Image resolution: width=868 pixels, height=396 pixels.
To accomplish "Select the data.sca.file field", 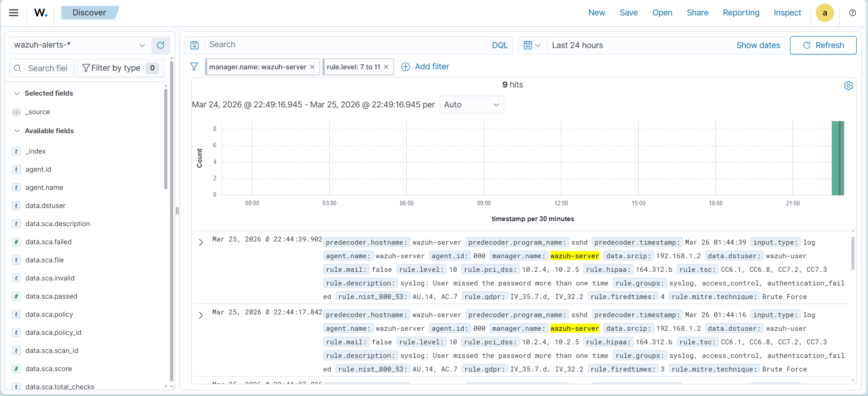I will 44,260.
